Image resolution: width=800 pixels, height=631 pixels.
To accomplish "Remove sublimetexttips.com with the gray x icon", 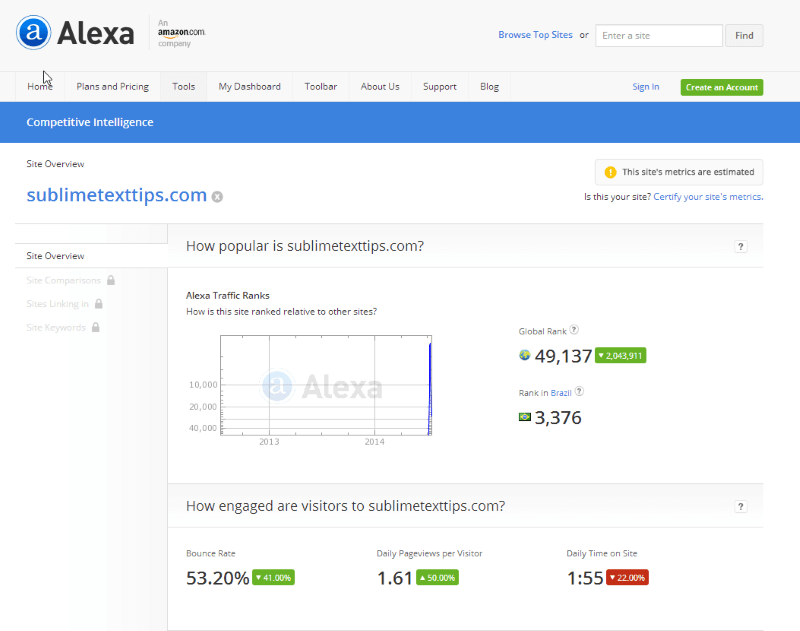I will (217, 196).
